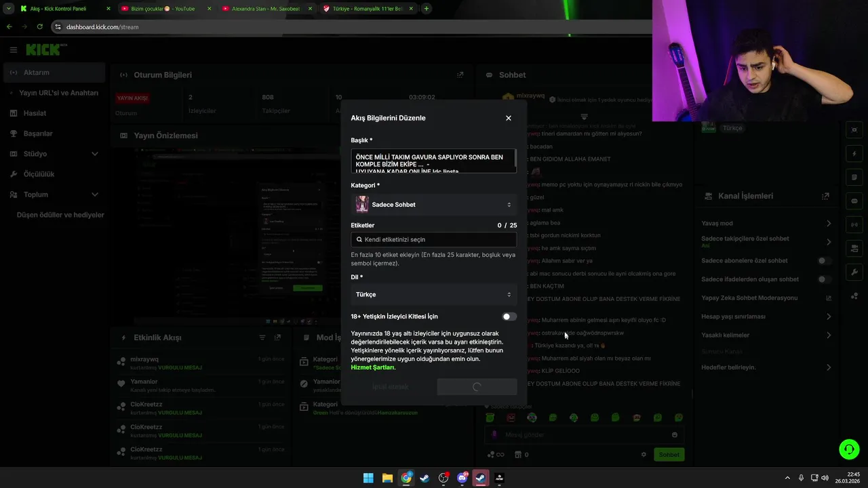Collapse the pinned chat message arrow
The height and width of the screenshot is (488, 868).
pos(584,117)
